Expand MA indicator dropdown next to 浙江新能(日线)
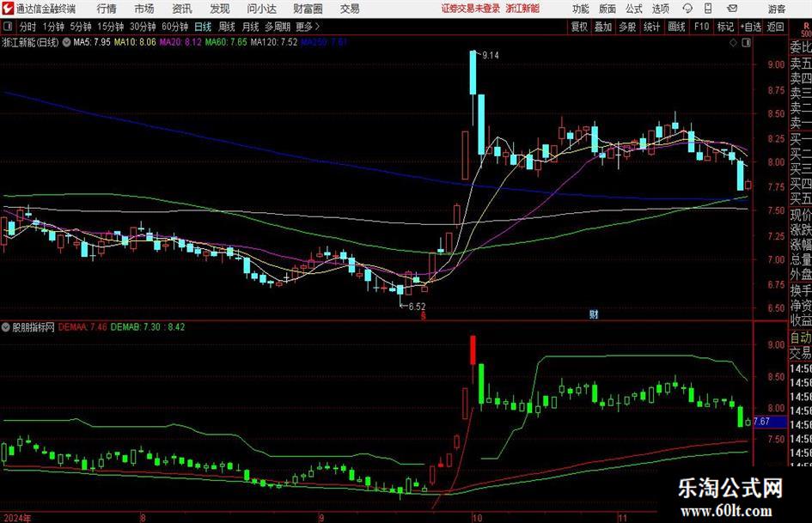Image resolution: width=812 pixels, height=523 pixels. point(66,42)
